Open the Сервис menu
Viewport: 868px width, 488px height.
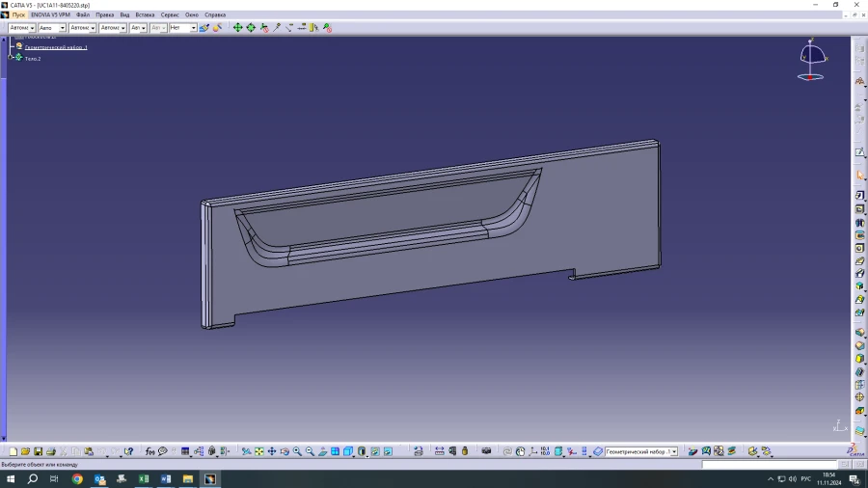pyautogui.click(x=170, y=15)
